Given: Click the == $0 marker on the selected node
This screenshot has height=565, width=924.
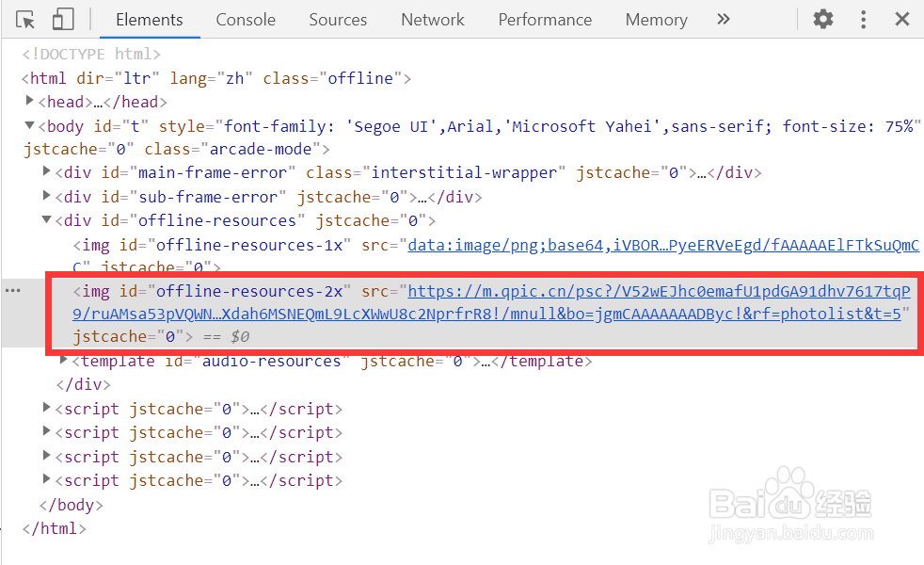Looking at the screenshot, I should pos(227,337).
